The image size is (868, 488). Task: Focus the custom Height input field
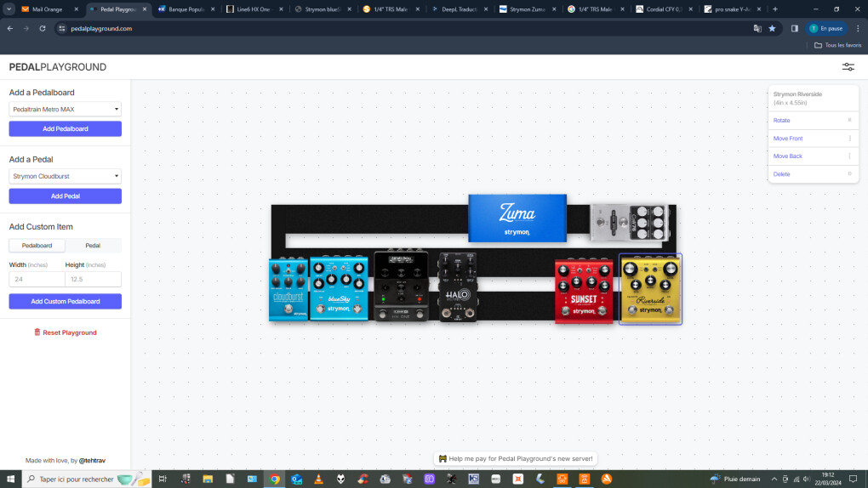click(93, 279)
